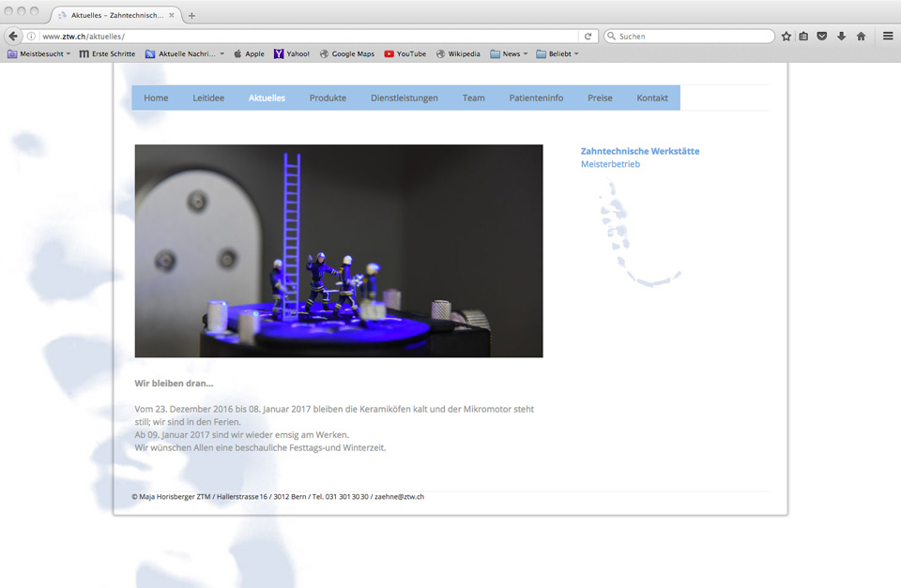Open the Leitidee menu item
Screen dimensions: 901x588
coord(208,98)
